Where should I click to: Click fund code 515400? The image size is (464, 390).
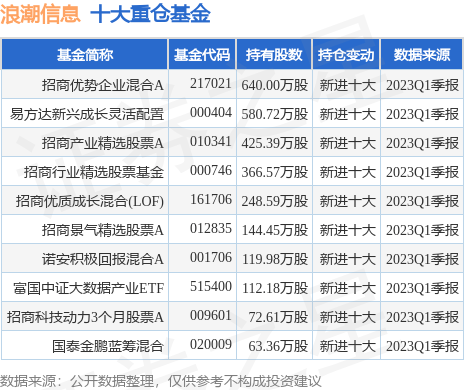[x=211, y=286]
